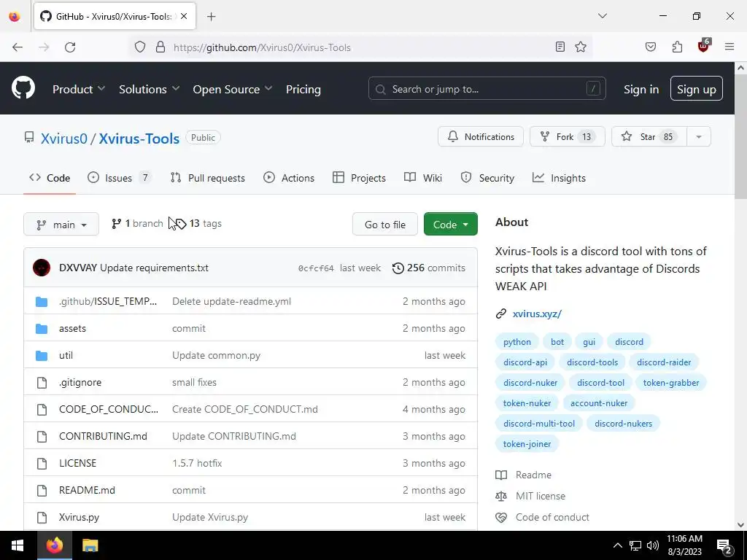The height and width of the screenshot is (560, 747).
Task: Click the Notifications bell button
Action: pyautogui.click(x=481, y=136)
